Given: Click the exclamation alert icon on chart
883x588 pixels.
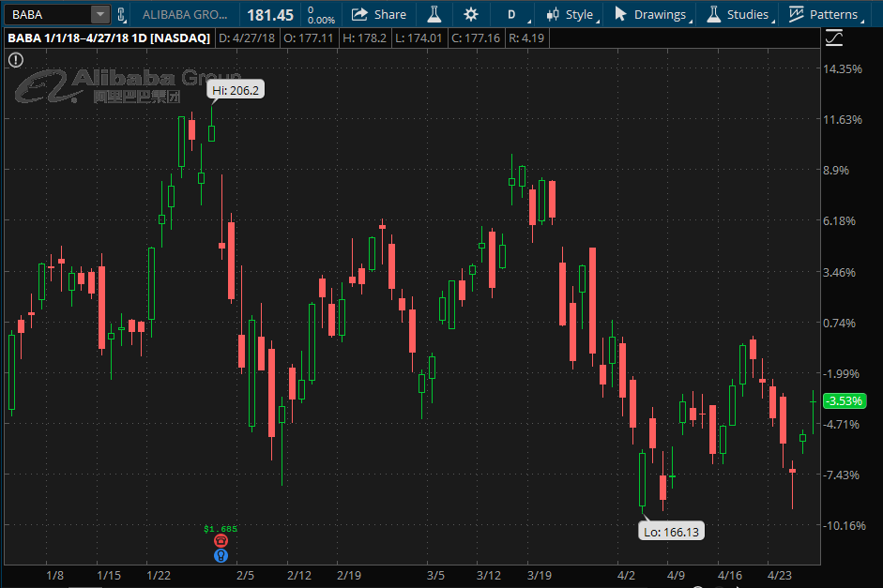Looking at the screenshot, I should (16, 60).
